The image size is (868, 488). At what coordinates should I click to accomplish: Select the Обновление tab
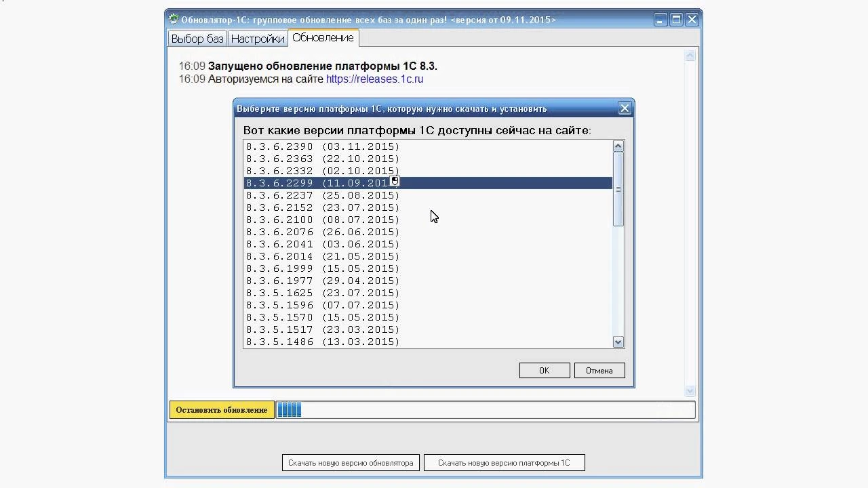click(x=323, y=38)
